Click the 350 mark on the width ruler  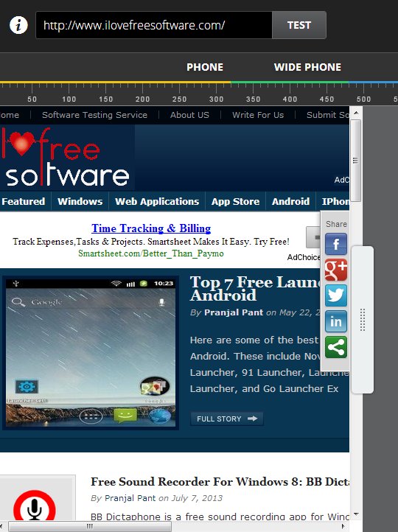253,99
